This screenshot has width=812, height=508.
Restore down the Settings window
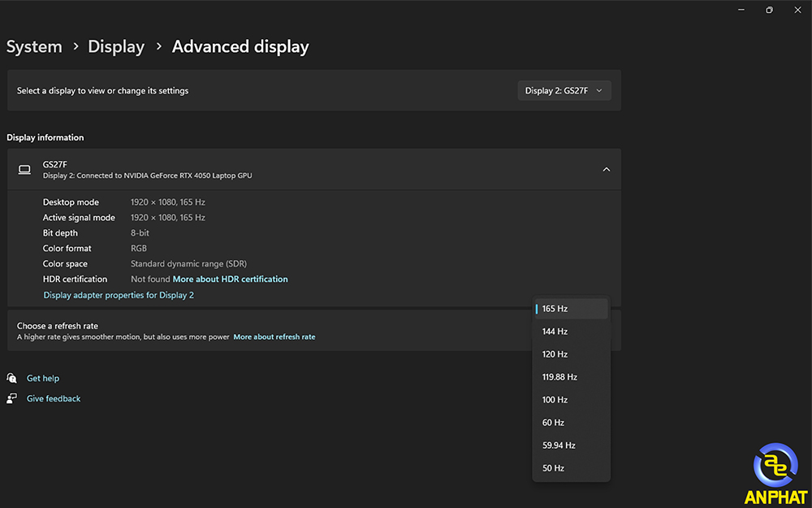(x=769, y=10)
